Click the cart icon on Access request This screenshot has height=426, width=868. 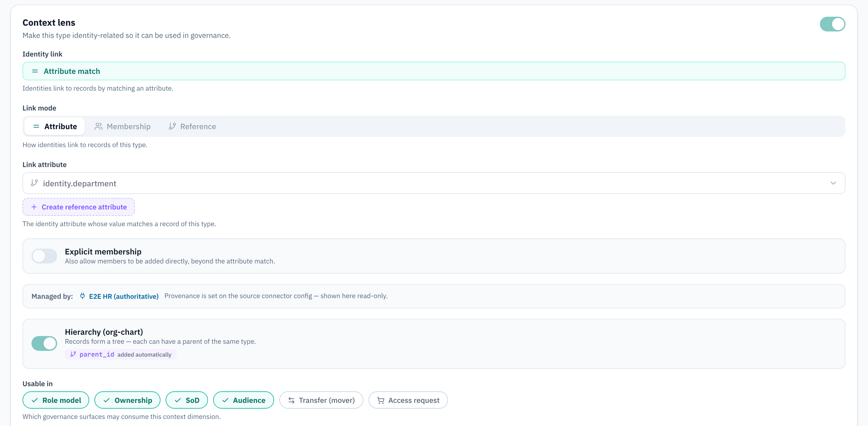click(x=381, y=400)
